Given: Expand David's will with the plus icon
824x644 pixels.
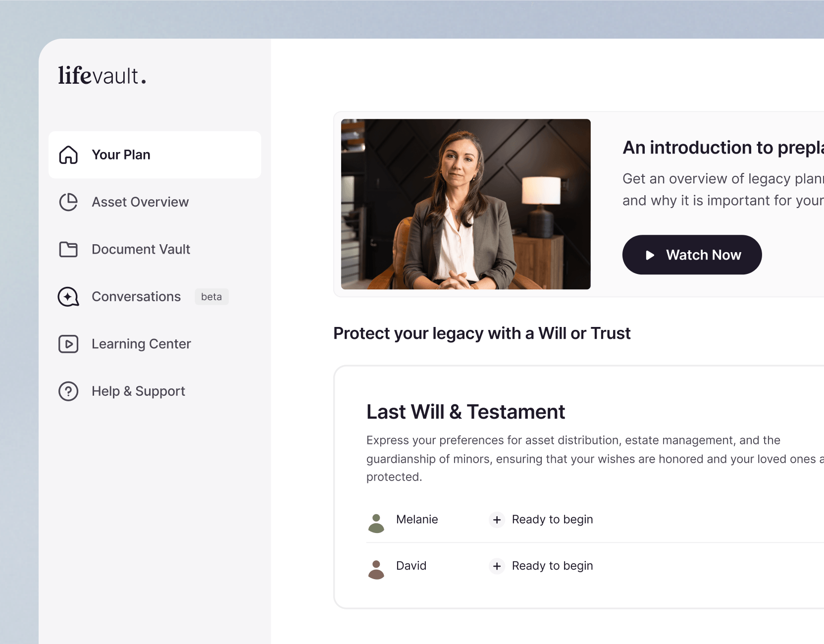Looking at the screenshot, I should click(497, 566).
